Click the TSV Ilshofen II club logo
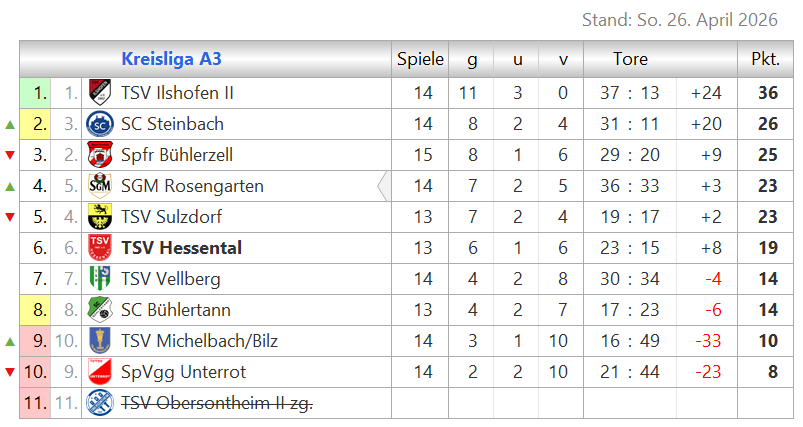 point(99,93)
